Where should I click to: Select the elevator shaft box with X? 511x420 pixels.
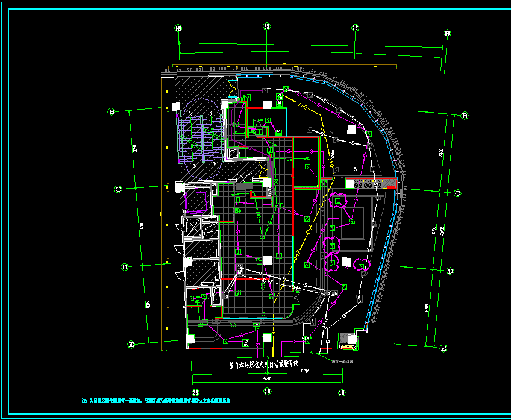(196, 227)
